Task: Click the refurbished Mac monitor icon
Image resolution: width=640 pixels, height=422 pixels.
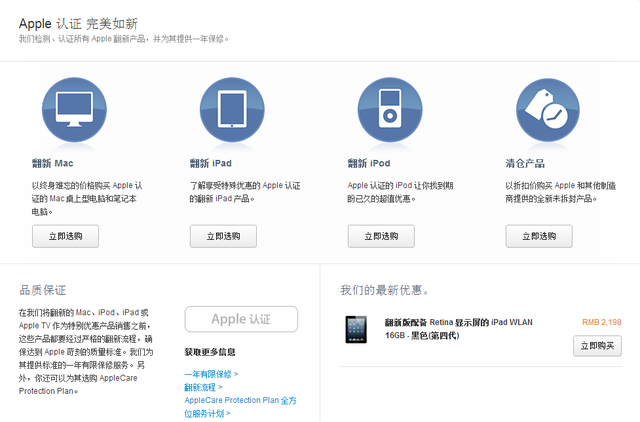Action: [x=74, y=110]
